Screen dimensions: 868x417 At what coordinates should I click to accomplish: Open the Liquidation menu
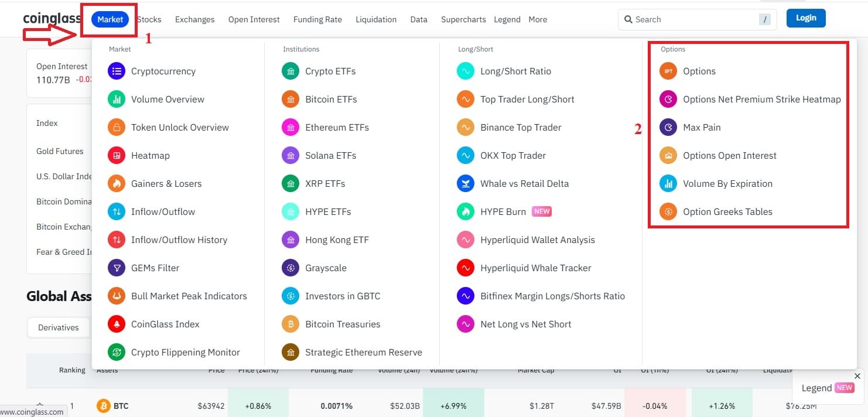point(376,19)
